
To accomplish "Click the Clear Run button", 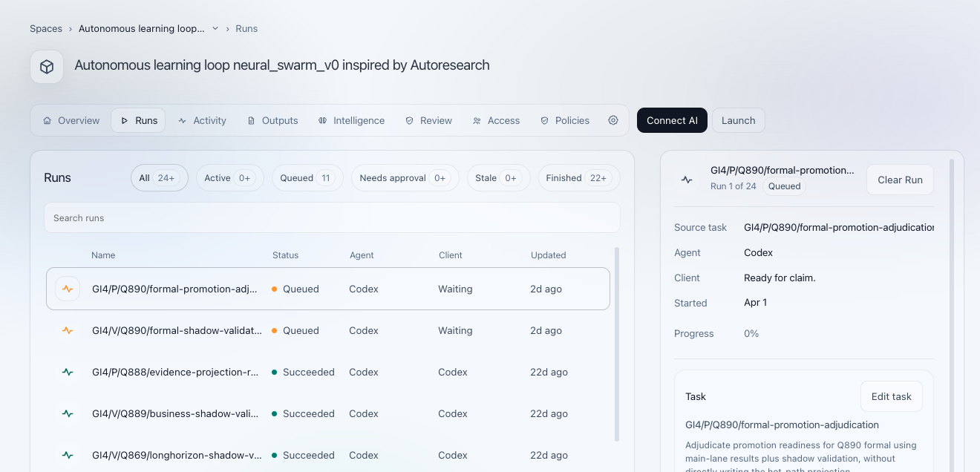I will [900, 180].
